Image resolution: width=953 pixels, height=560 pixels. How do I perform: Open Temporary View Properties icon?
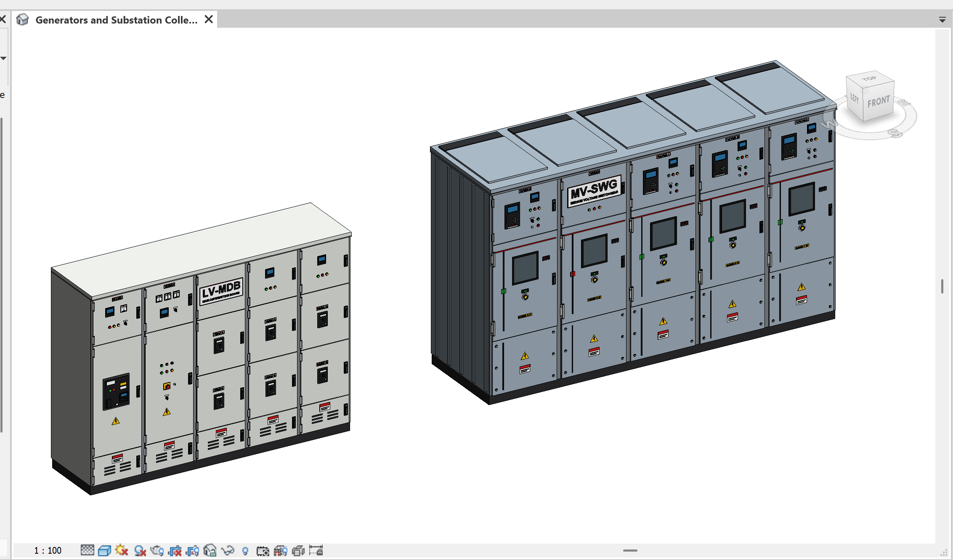[x=263, y=550]
